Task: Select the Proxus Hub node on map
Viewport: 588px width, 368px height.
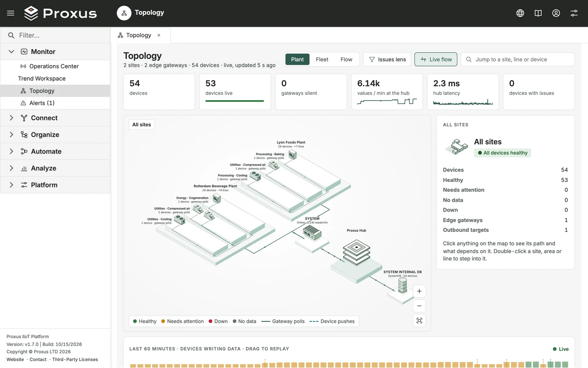Action: point(356,252)
